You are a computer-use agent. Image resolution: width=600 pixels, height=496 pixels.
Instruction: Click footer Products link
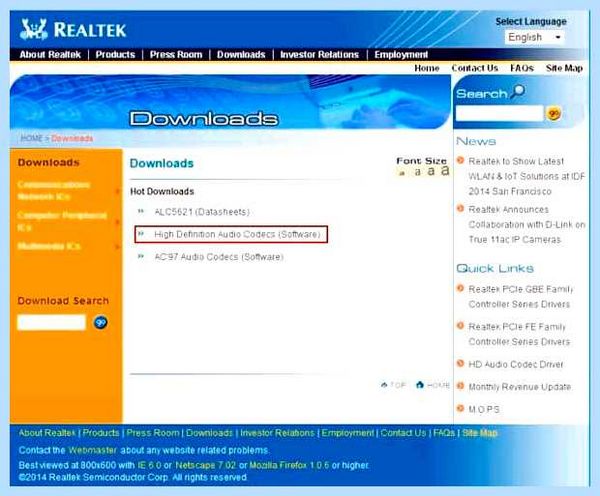[x=101, y=433]
